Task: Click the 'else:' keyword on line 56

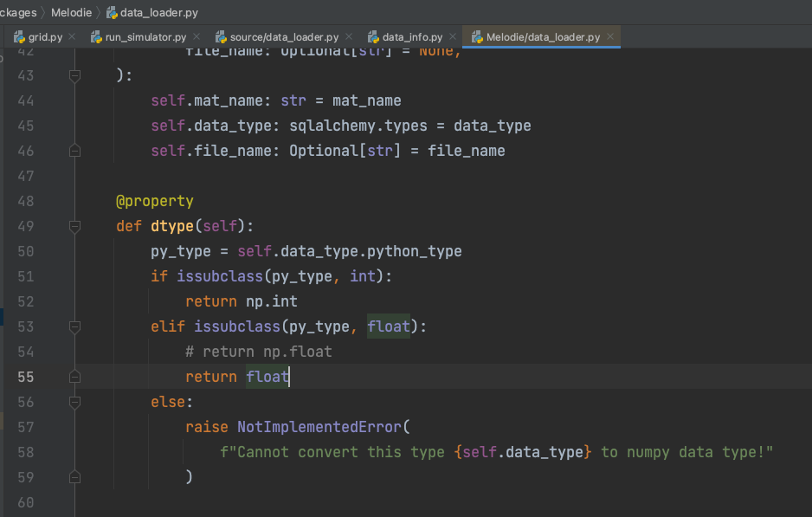Action: point(171,402)
